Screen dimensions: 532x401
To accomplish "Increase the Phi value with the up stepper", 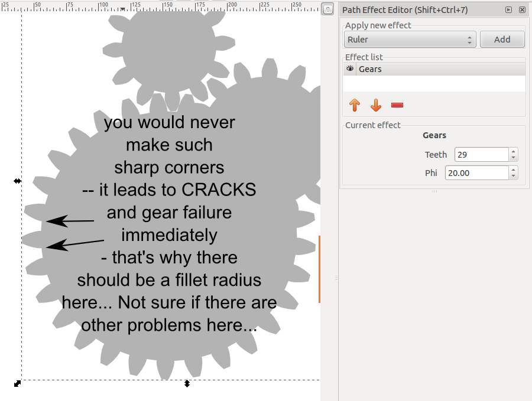I will click(513, 169).
